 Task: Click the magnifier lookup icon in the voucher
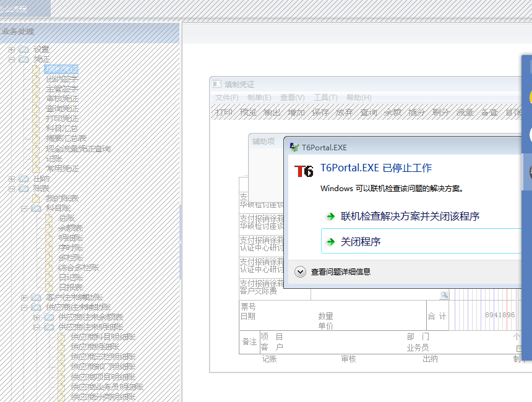tap(444, 295)
